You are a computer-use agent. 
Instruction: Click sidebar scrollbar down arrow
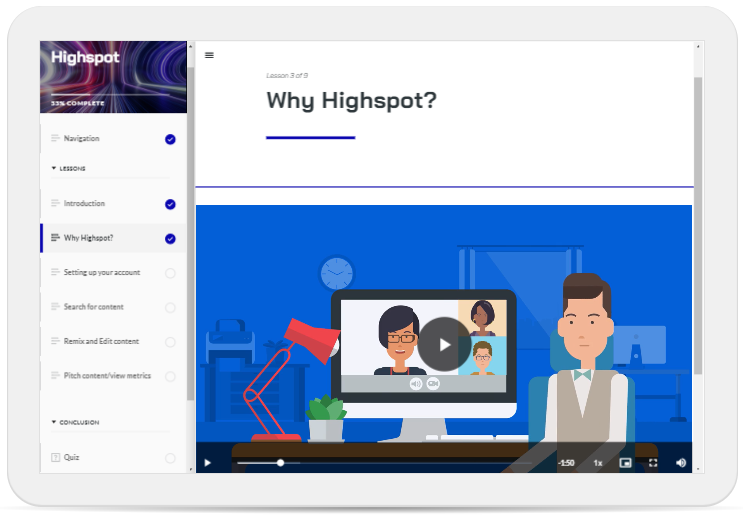pyautogui.click(x=190, y=469)
